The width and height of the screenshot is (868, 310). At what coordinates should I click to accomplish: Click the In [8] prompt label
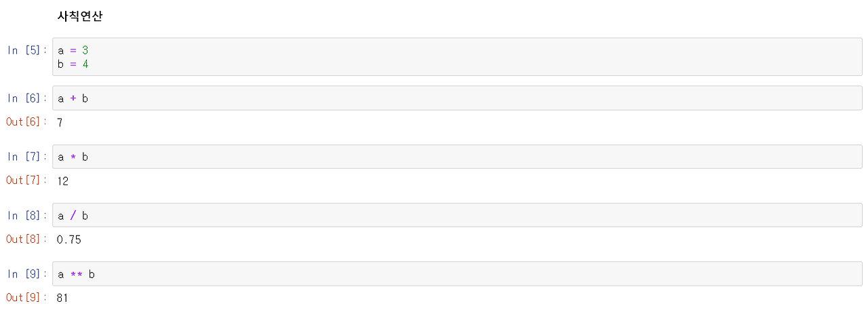click(27, 215)
